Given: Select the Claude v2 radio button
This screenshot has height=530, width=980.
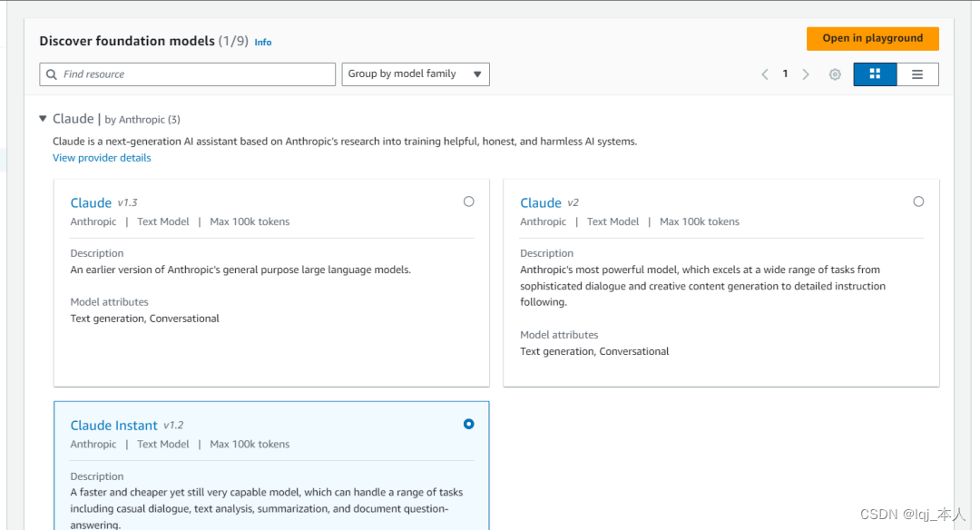Looking at the screenshot, I should [918, 201].
